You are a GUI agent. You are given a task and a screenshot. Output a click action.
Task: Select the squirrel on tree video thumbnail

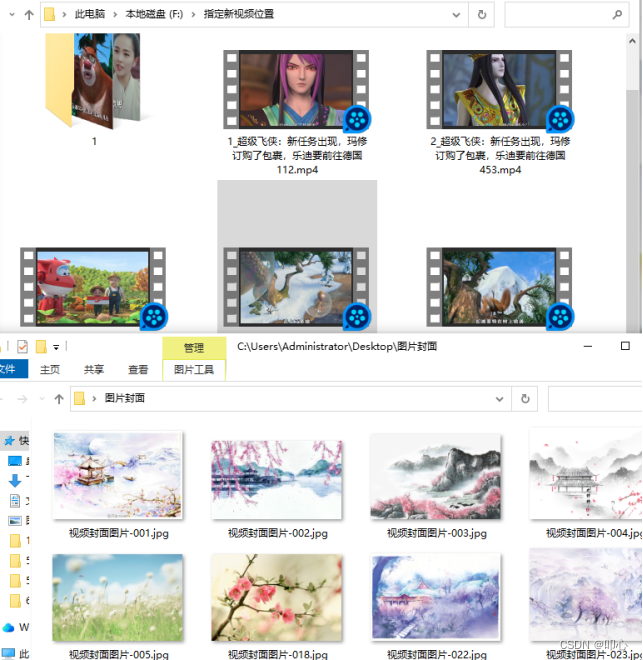(x=500, y=287)
